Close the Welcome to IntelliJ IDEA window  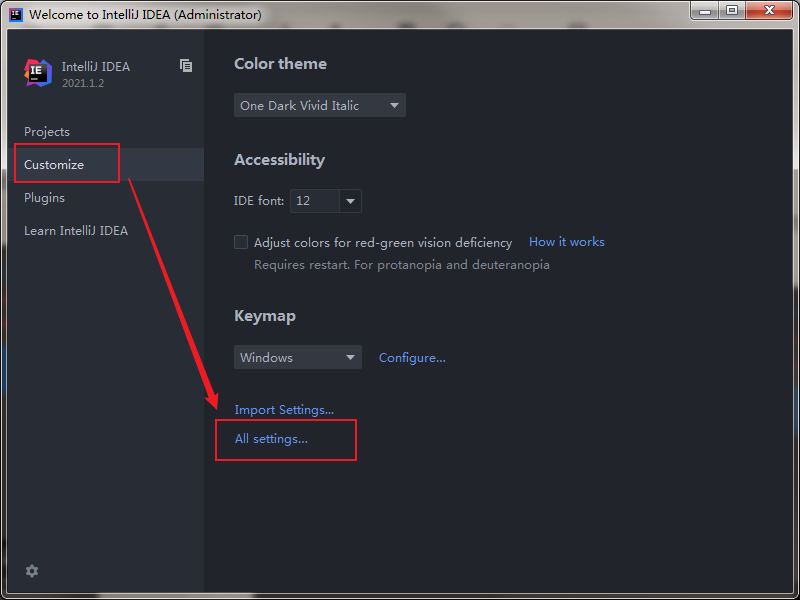769,11
